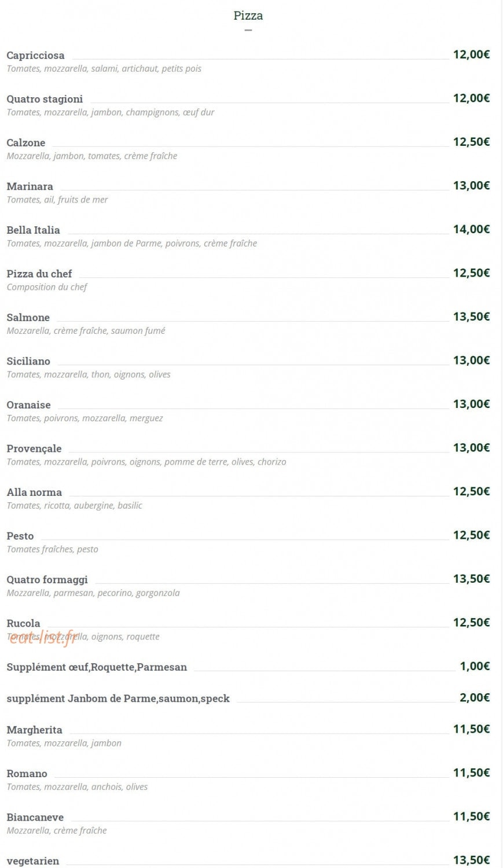This screenshot has height=868, width=503.
Task: Click the Pizza du chef entry
Action: pyautogui.click(x=39, y=274)
